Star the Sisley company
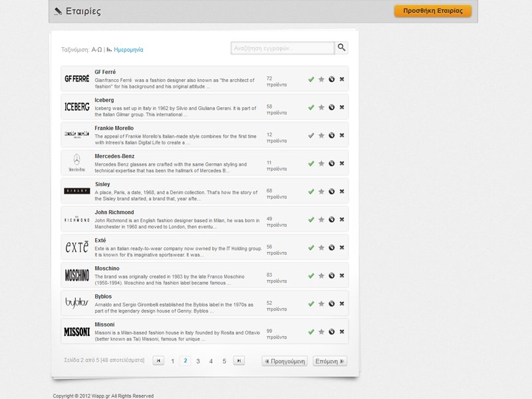 [321, 192]
